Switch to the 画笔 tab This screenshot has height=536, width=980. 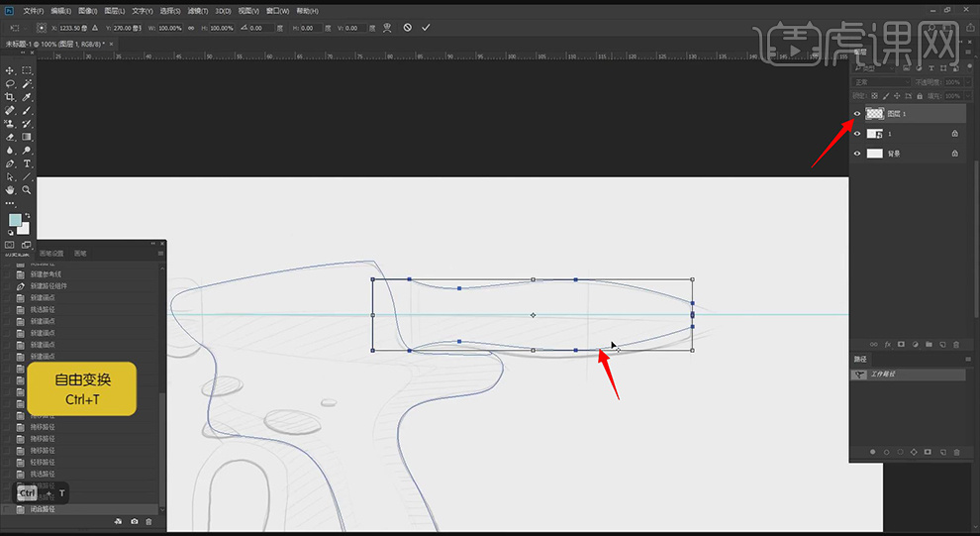80,254
